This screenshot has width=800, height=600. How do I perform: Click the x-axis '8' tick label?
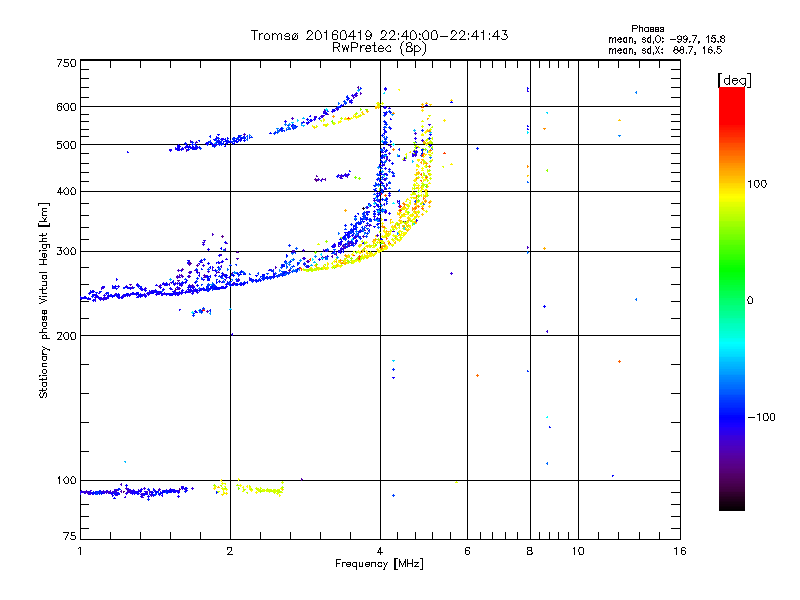pyautogui.click(x=530, y=551)
